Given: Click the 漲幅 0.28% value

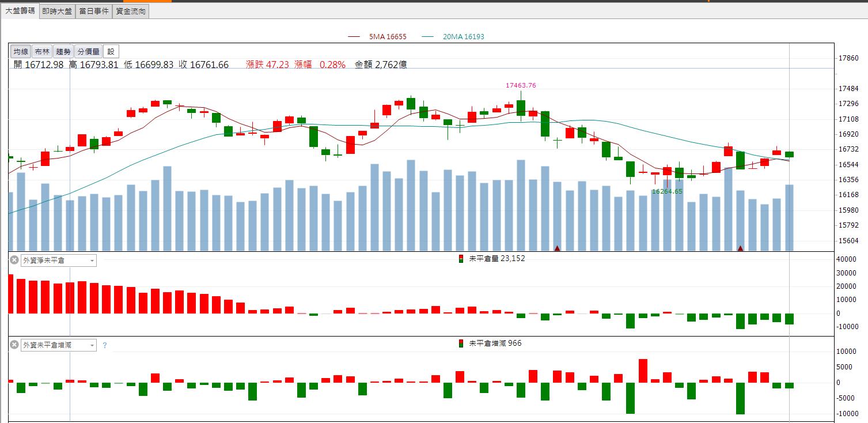Looking at the screenshot, I should (x=320, y=65).
